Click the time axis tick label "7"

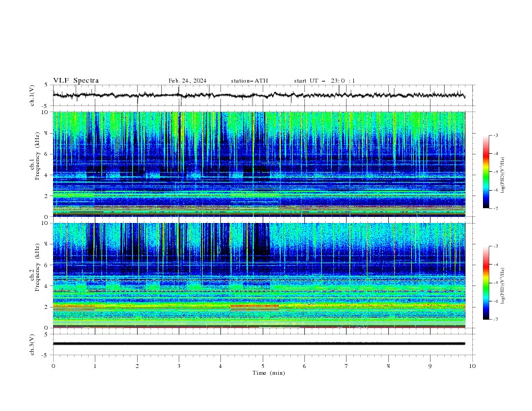tap(347, 366)
